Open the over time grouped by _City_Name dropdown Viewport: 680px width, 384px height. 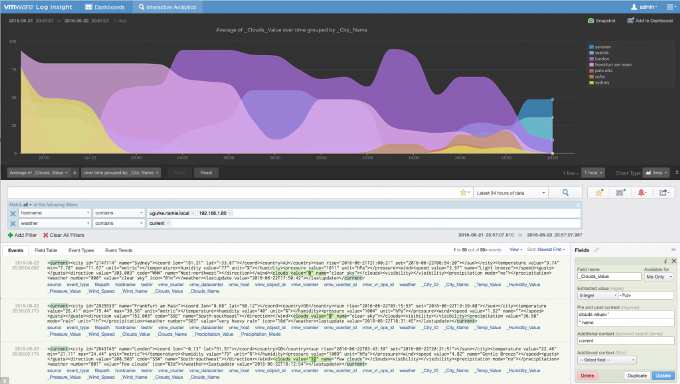(x=121, y=173)
